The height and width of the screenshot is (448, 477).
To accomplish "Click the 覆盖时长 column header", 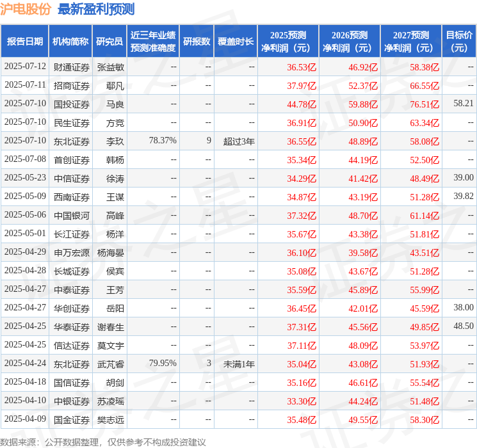I will pyautogui.click(x=236, y=42).
